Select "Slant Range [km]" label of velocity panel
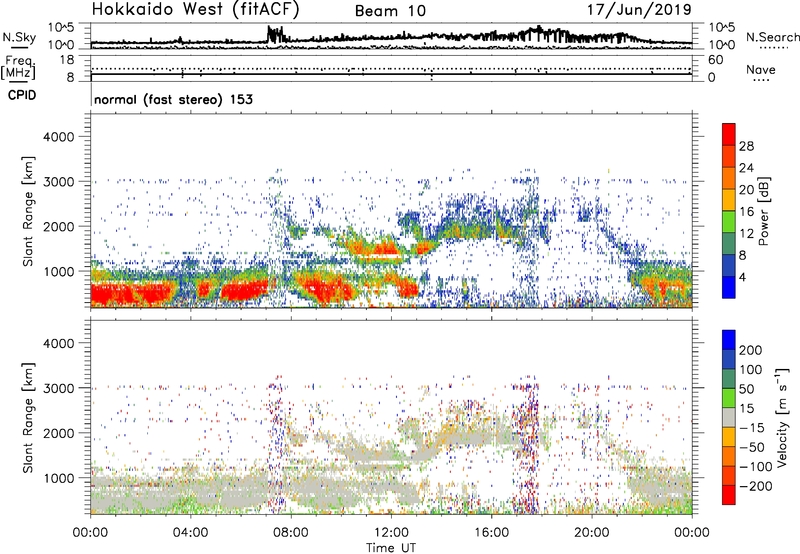This screenshot has width=800, height=554. pyautogui.click(x=28, y=418)
